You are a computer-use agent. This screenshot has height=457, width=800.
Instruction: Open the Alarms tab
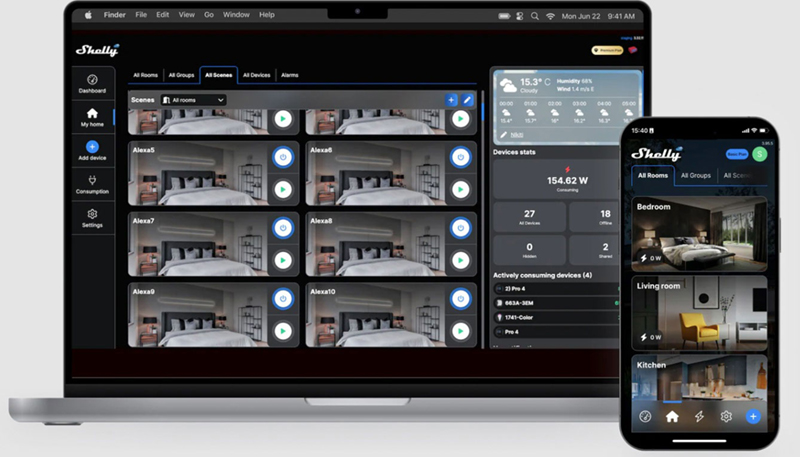coord(289,75)
